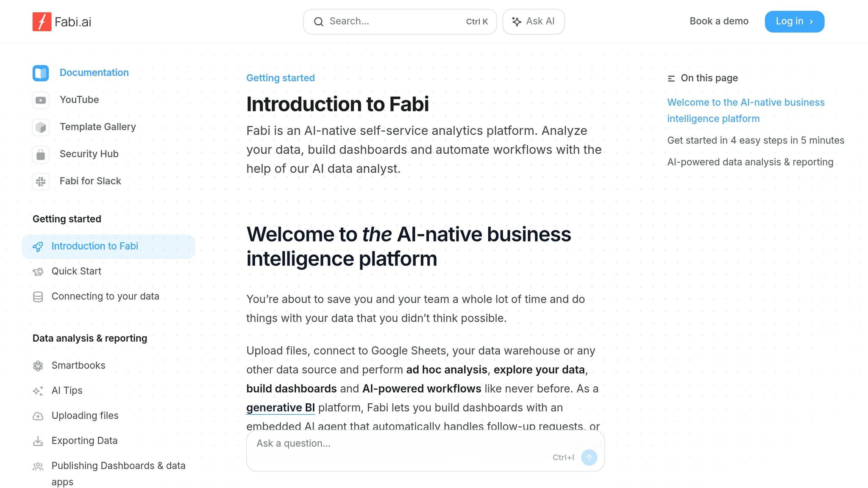Follow the Book a demo link

coord(719,21)
